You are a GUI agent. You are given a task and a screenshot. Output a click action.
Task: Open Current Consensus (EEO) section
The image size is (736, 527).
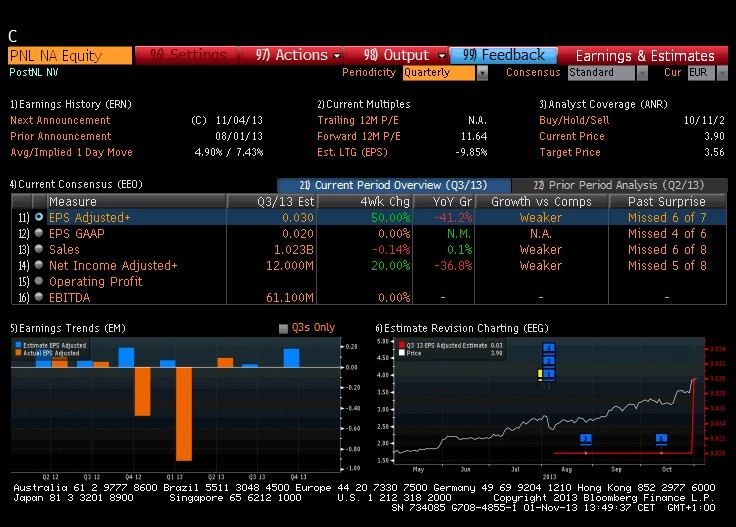(x=76, y=184)
